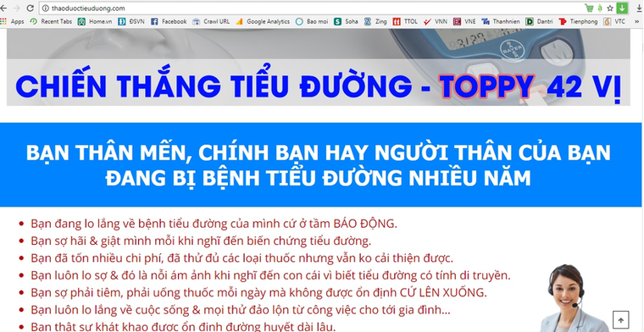
Task: Click the green download arrow extension
Action: [622, 8]
